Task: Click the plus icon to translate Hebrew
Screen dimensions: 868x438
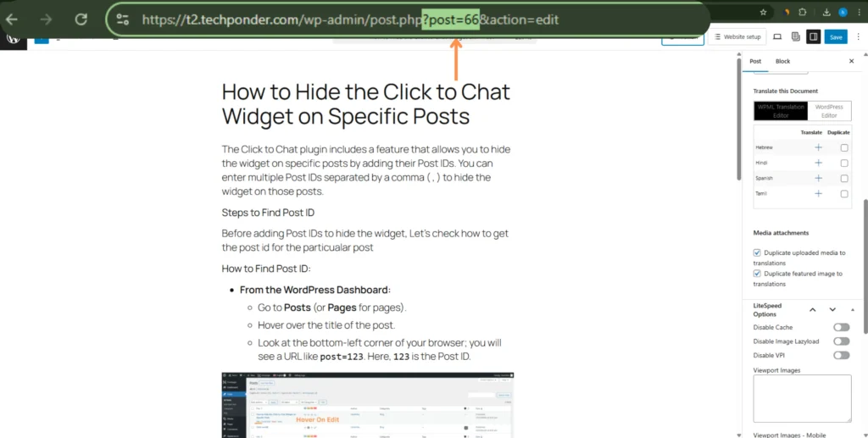Action: 818,147
